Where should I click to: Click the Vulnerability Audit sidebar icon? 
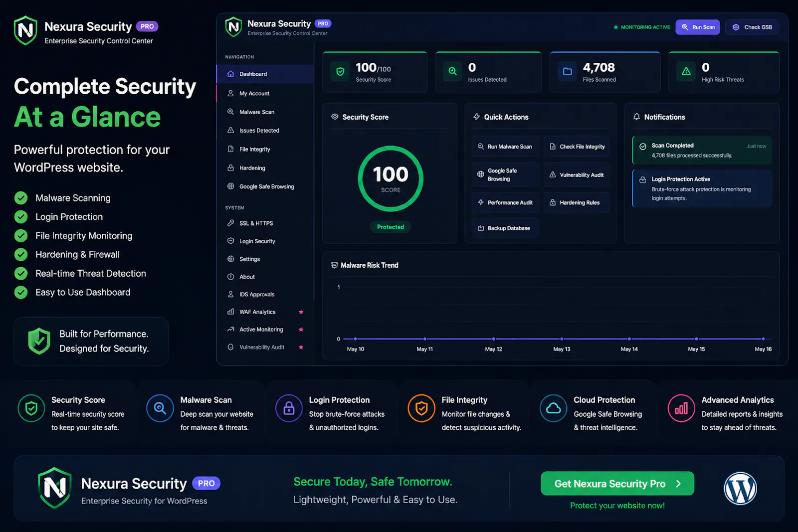pyautogui.click(x=230, y=347)
